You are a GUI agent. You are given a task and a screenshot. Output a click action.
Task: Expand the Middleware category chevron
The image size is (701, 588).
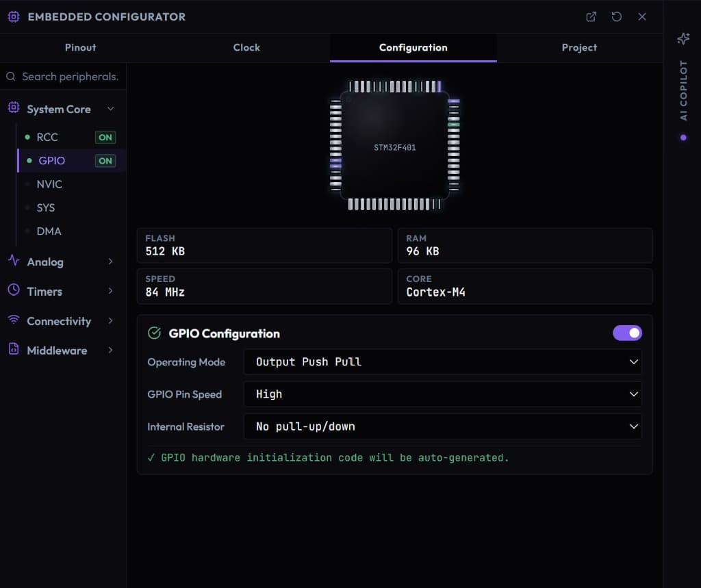click(110, 350)
